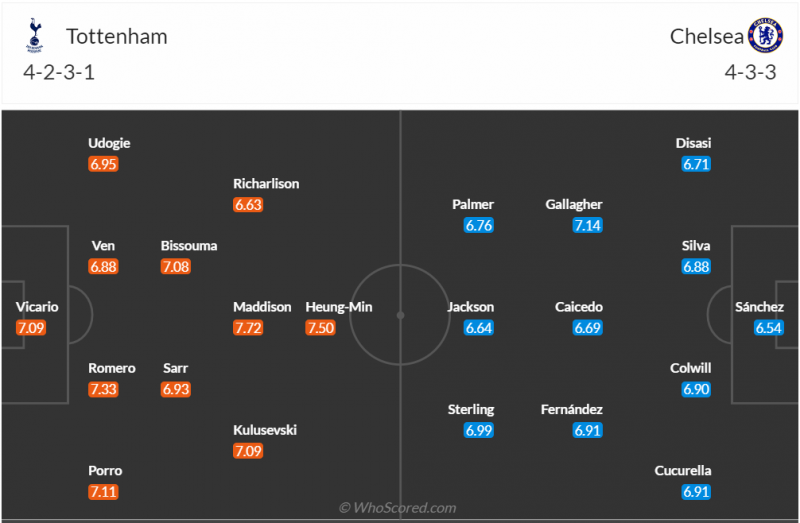Click Sterling's 6.99 rating badge
Screen dimensions: 800x523
479,430
